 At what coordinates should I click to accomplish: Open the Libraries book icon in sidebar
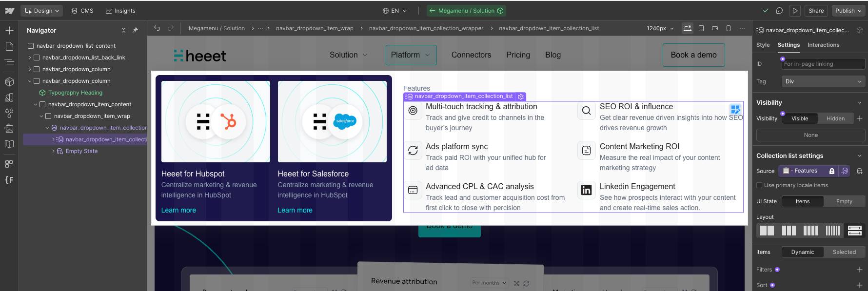coord(9,144)
